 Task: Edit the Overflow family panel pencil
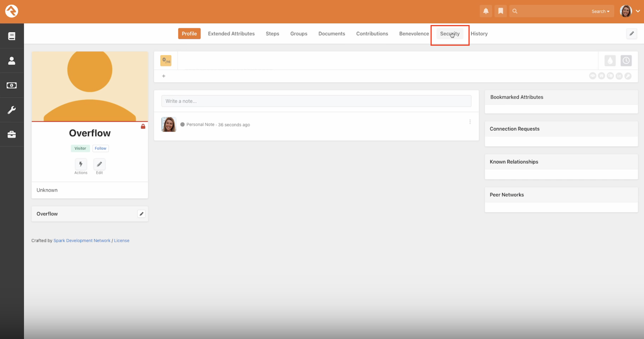pos(141,214)
